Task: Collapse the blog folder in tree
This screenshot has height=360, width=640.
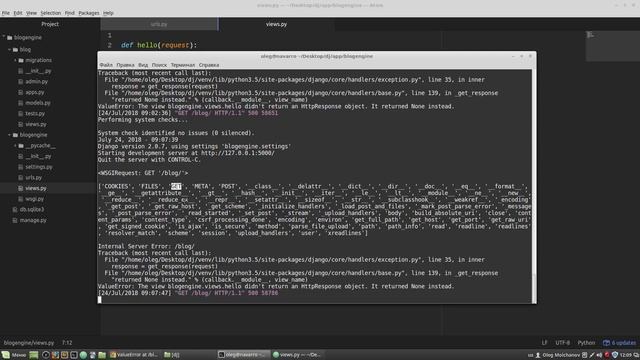Action: pos(9,49)
